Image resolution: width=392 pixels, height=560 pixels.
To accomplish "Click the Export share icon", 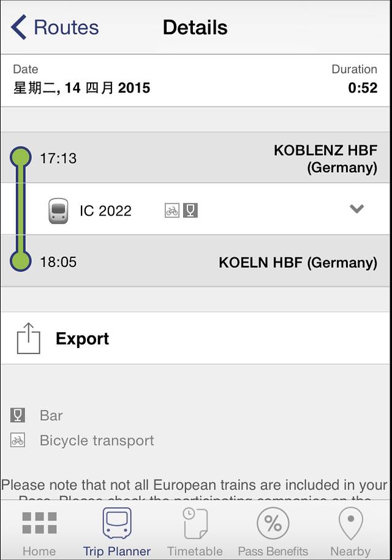I will pyautogui.click(x=28, y=339).
